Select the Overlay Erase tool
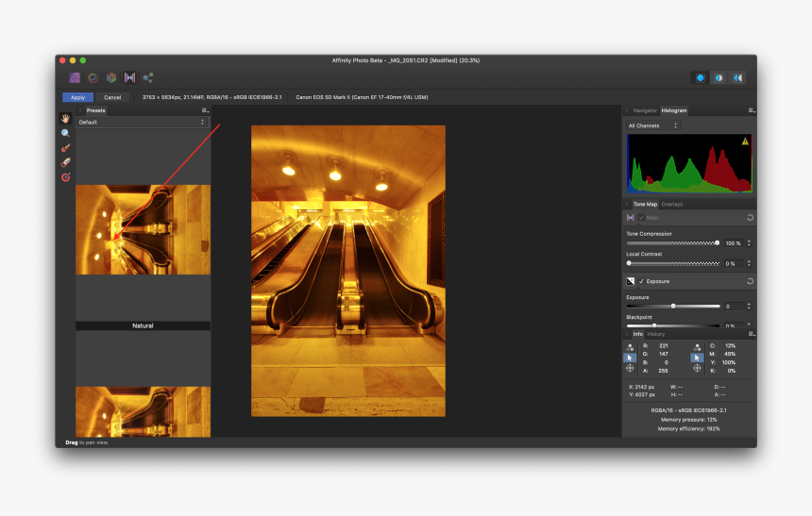812x516 pixels. point(66,162)
